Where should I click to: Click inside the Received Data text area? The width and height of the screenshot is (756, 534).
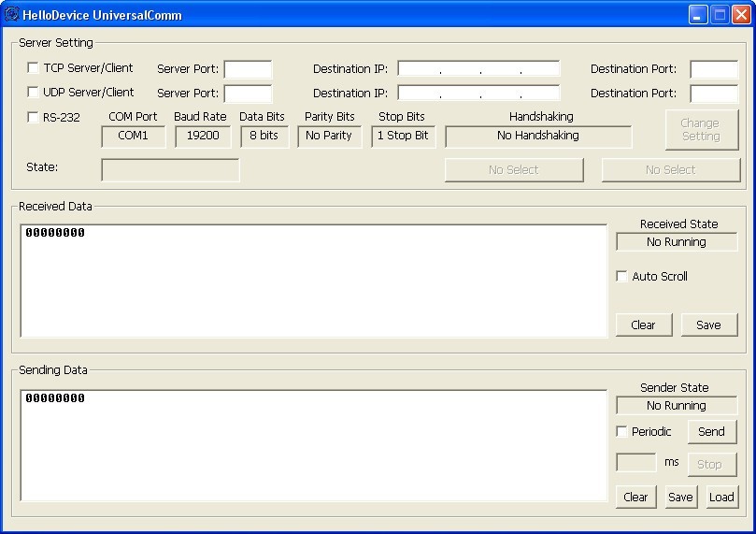[x=314, y=281]
